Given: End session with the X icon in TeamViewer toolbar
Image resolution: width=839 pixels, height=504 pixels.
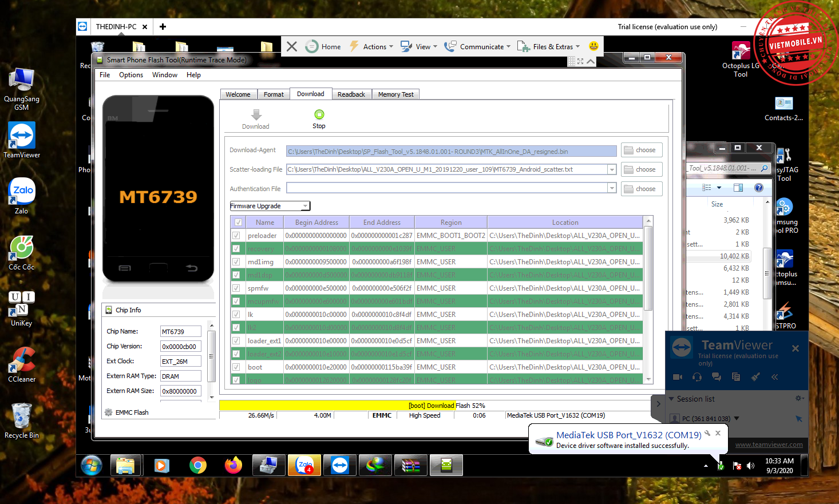Looking at the screenshot, I should (292, 46).
